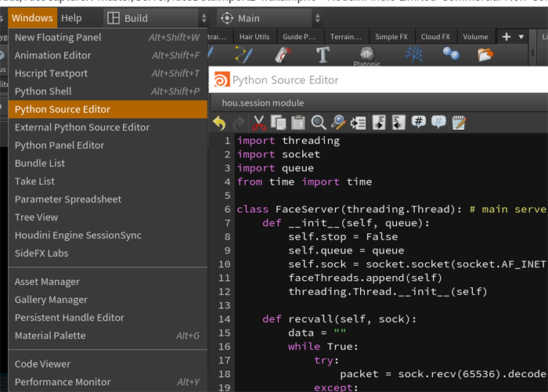
Task: Expand the shelf tab options arrow
Action: [522, 37]
